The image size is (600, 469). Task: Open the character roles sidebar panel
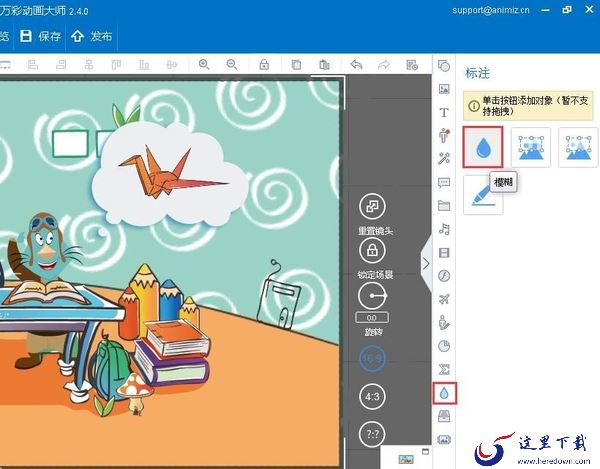[444, 135]
